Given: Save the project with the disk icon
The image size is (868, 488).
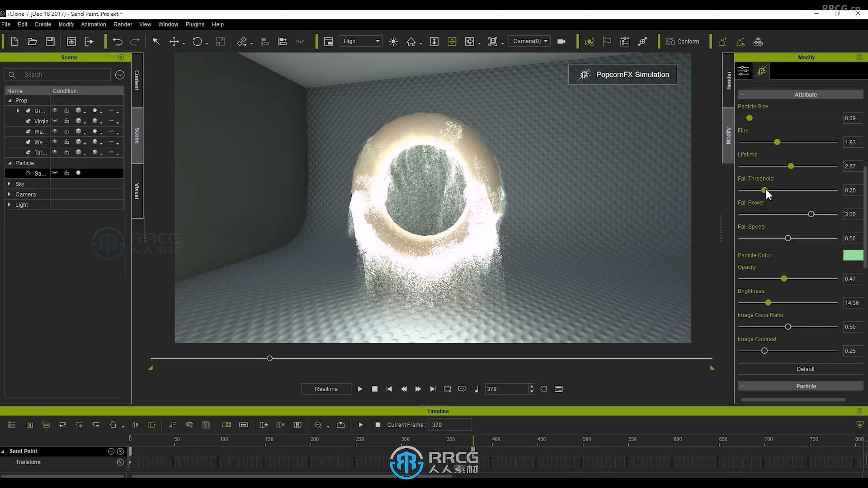Looking at the screenshot, I should point(50,42).
